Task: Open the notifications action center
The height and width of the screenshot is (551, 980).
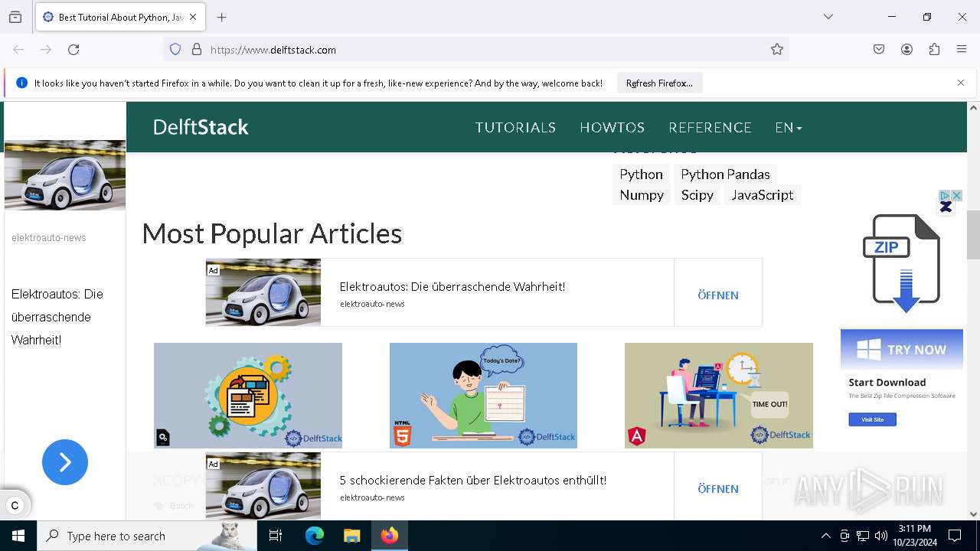Action: click(955, 536)
